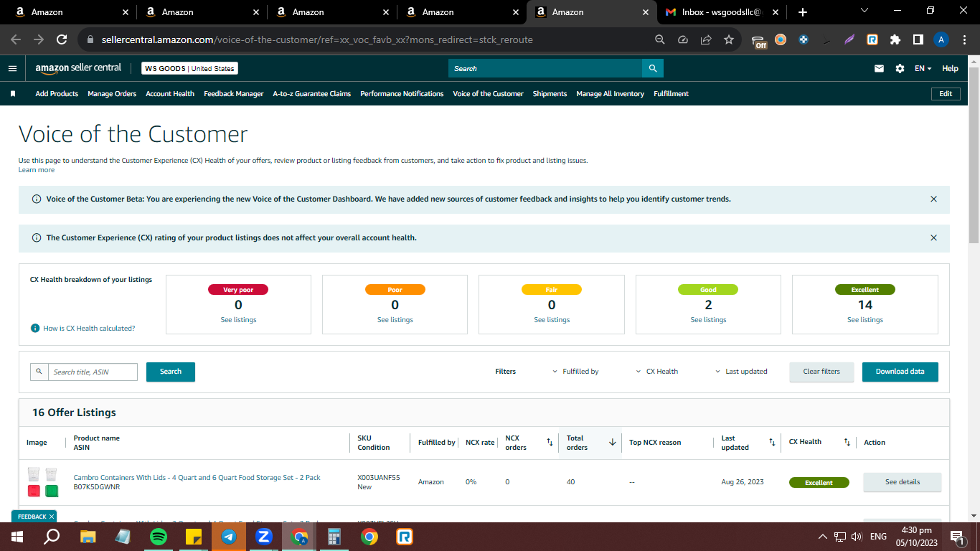Open How is CX Health calculated link
This screenshot has width=980, height=551.
(x=89, y=328)
